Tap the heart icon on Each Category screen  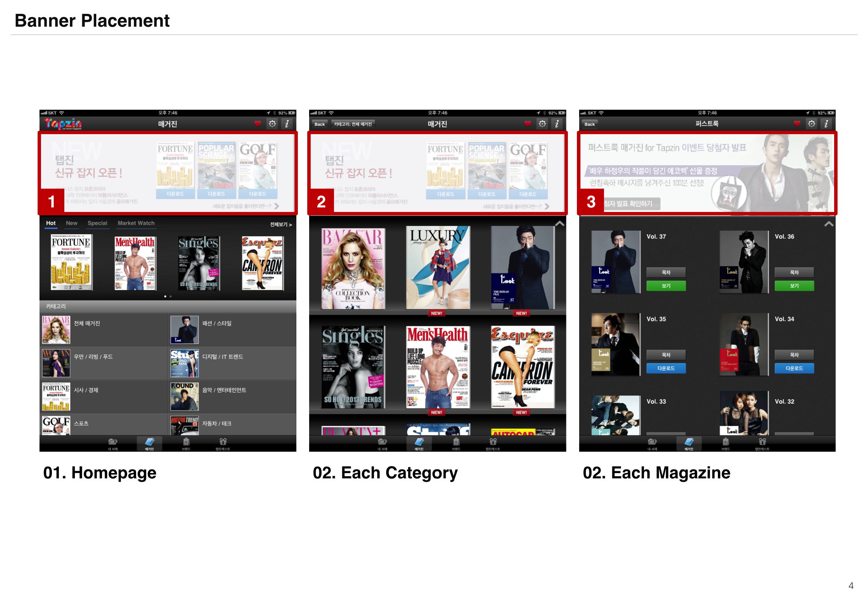(528, 124)
